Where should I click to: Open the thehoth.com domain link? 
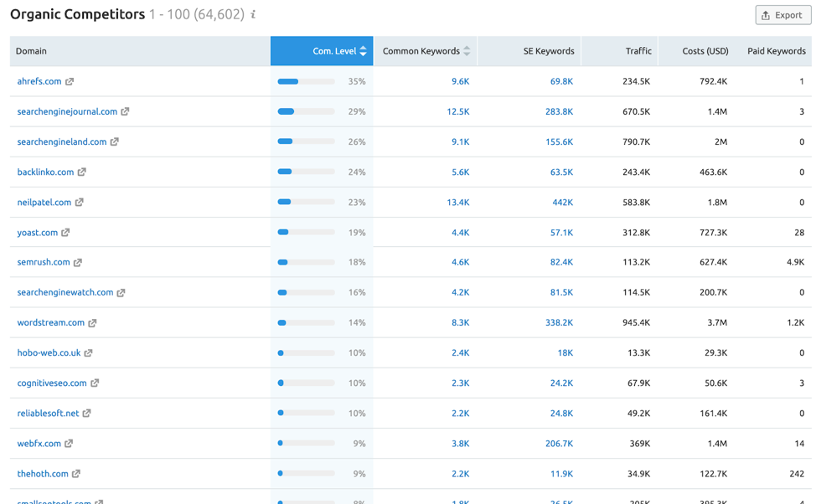pyautogui.click(x=43, y=473)
